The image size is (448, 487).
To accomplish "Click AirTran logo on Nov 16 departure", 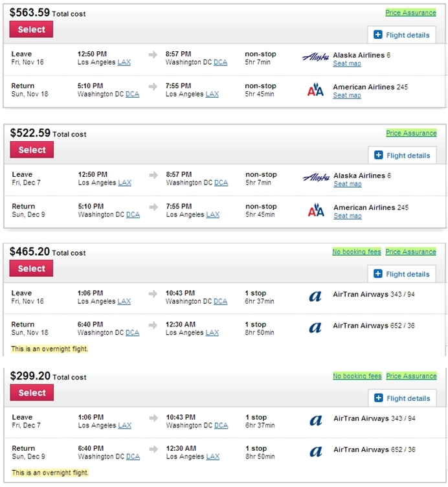I will tap(315, 297).
